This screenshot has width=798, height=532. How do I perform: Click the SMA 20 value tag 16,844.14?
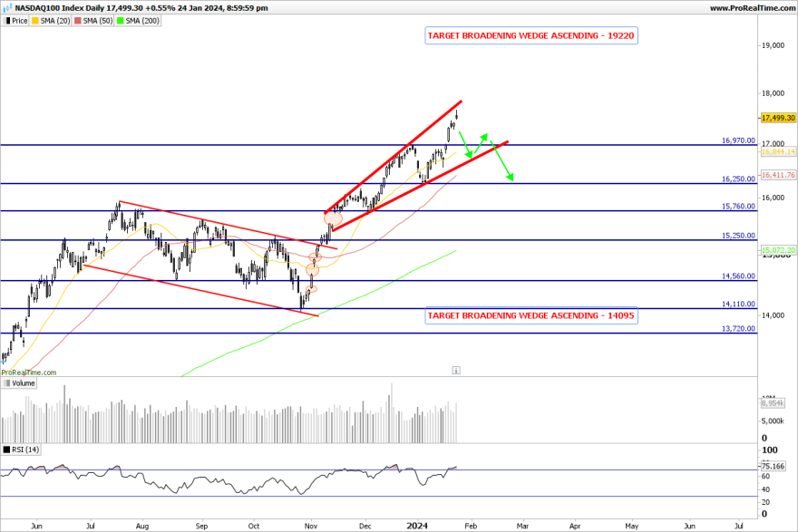tap(778, 151)
